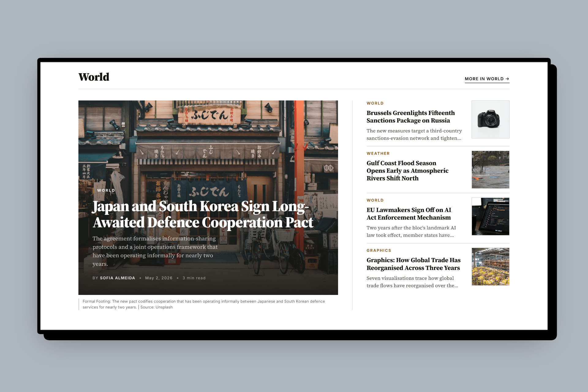Viewport: 588px width, 392px height.
Task: Click the camera thumbnail beside the Brussels story
Action: click(x=490, y=119)
